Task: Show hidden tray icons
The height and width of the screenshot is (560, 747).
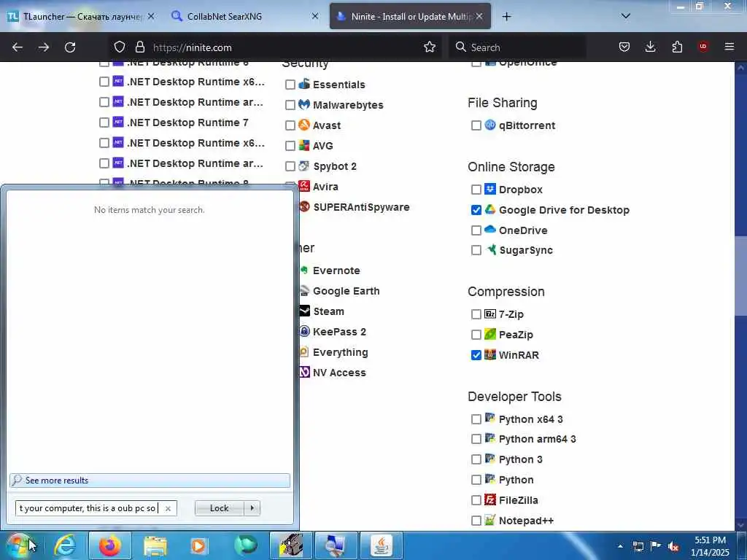Action: 620,546
